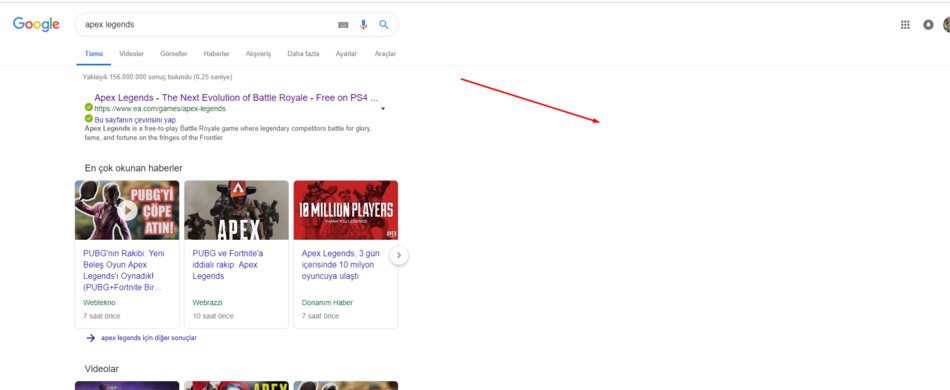Open the Daha fazla menu

[x=303, y=54]
